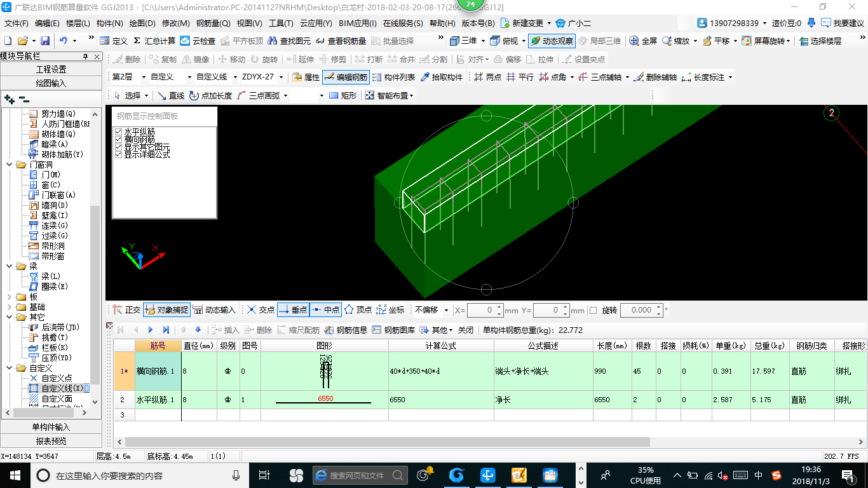Open 其他 dropdown in rebar toolbar
868x488 pixels.
click(x=437, y=330)
